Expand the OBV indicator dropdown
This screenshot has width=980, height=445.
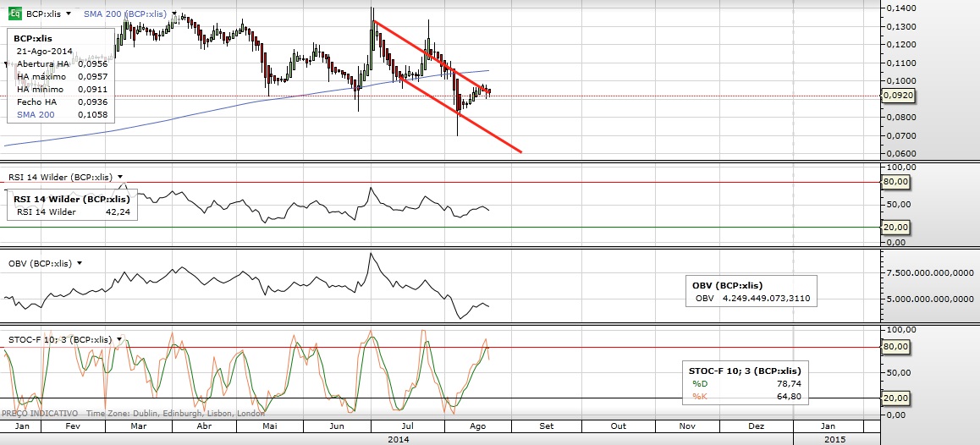80,263
